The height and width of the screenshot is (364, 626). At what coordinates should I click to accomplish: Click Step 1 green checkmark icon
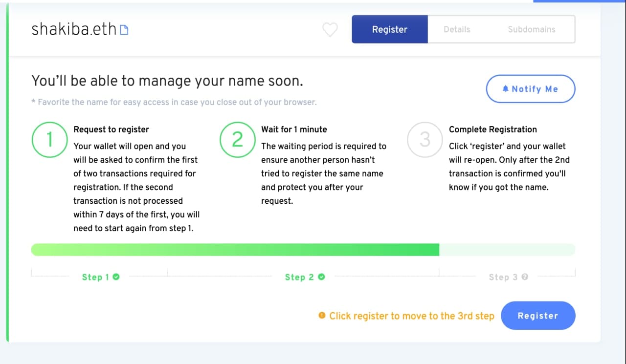click(x=116, y=277)
